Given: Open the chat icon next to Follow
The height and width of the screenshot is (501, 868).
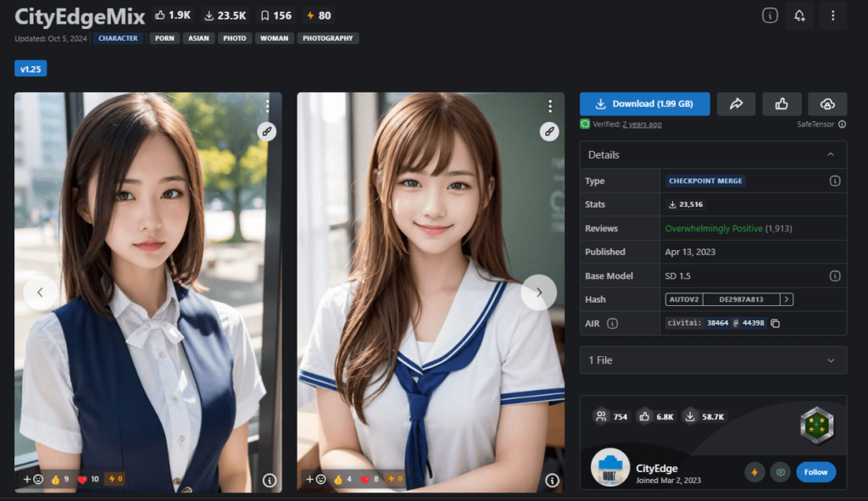Looking at the screenshot, I should (780, 472).
